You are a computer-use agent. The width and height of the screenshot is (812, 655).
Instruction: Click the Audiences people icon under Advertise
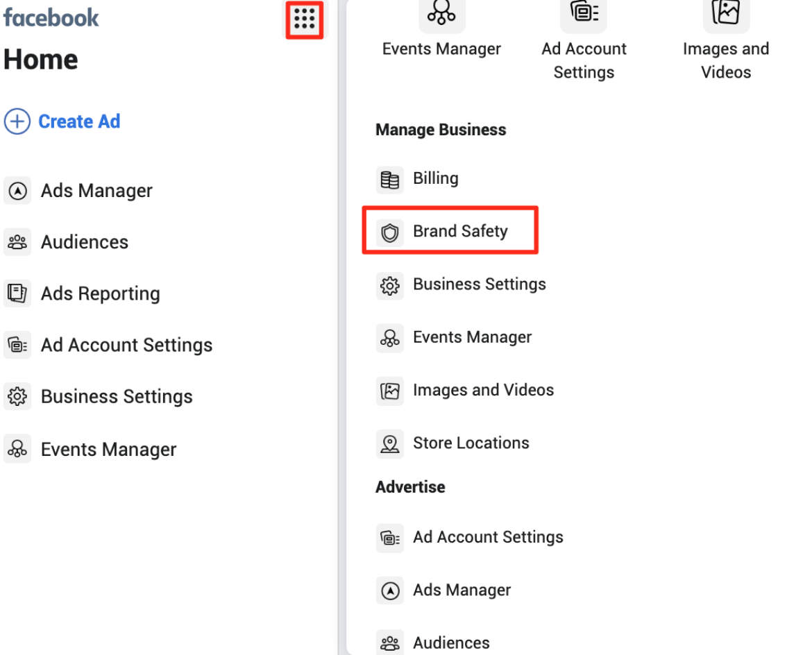pyautogui.click(x=390, y=643)
